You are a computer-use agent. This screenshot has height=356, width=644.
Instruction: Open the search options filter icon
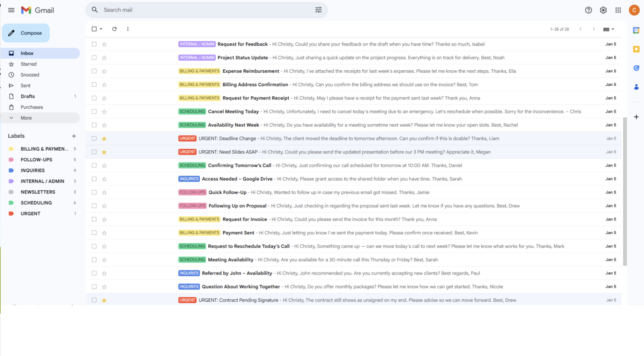[318, 10]
